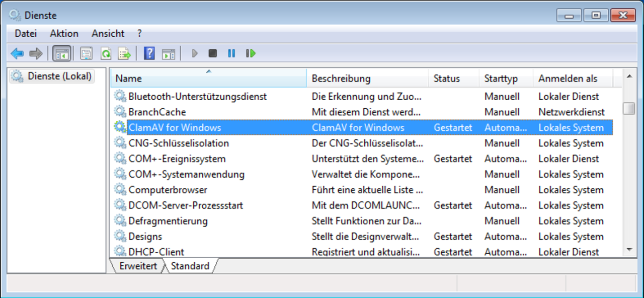Open the Datei menu
The width and height of the screenshot is (644, 298).
point(26,34)
